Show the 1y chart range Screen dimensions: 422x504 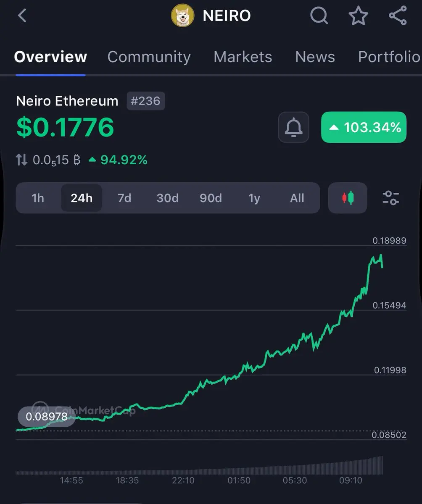tap(254, 198)
